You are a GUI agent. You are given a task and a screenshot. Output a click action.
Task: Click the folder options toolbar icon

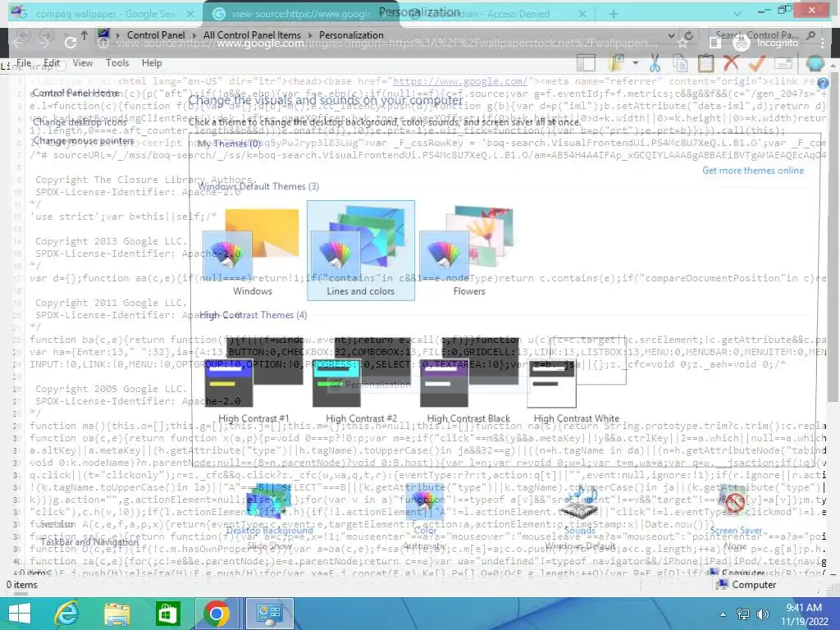coord(616,63)
